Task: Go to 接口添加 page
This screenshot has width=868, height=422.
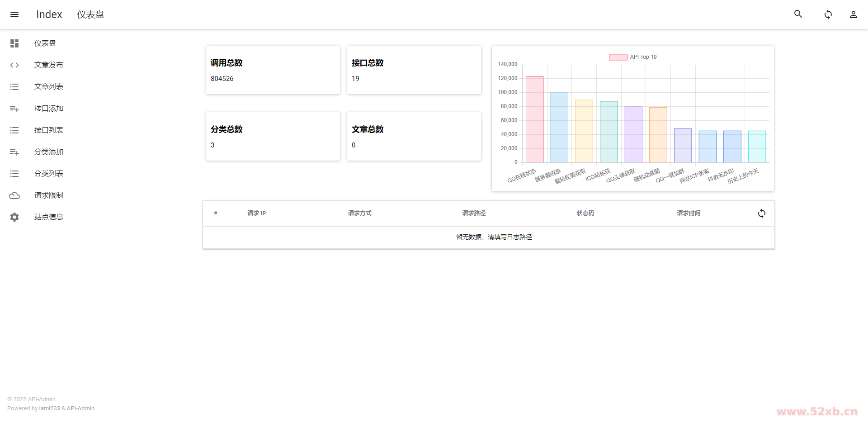Action: [48, 109]
